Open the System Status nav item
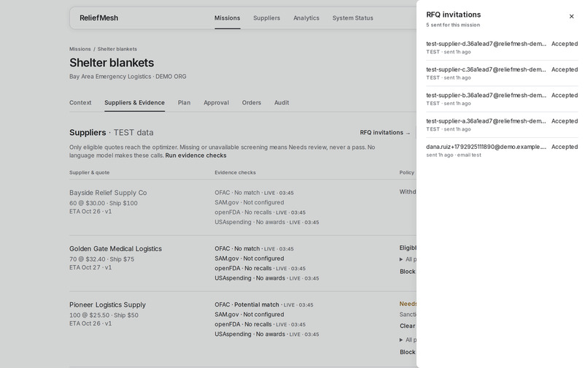Viewport: 588px width, 368px height. point(352,18)
